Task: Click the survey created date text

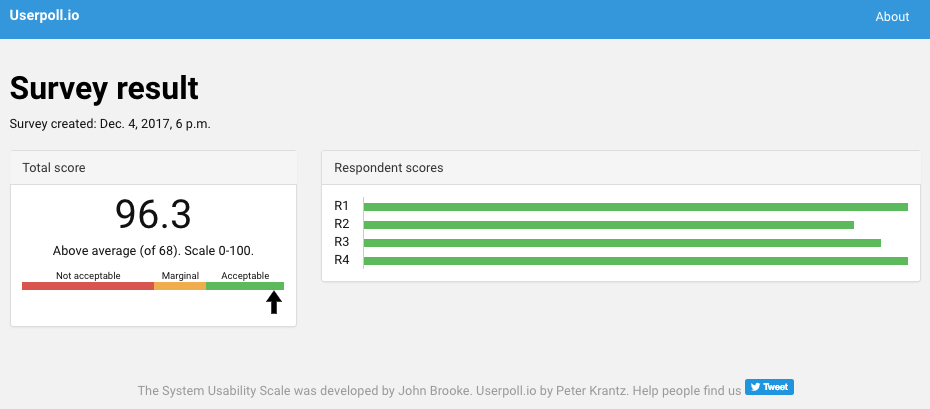Action: [110, 124]
